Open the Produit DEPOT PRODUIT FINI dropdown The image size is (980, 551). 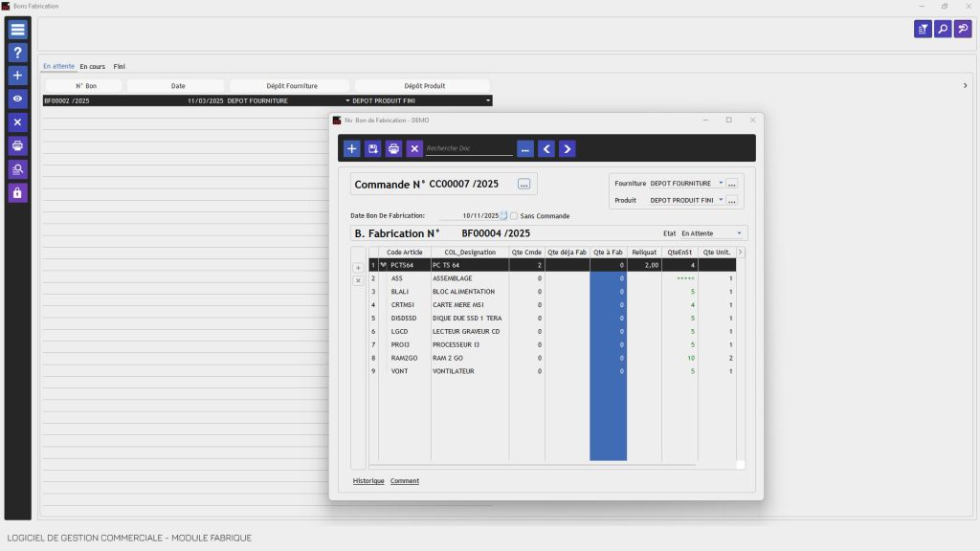[721, 200]
